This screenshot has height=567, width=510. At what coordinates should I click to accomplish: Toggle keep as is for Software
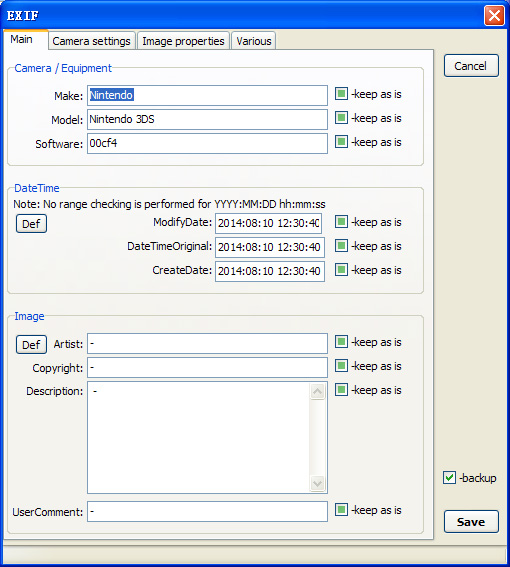341,142
